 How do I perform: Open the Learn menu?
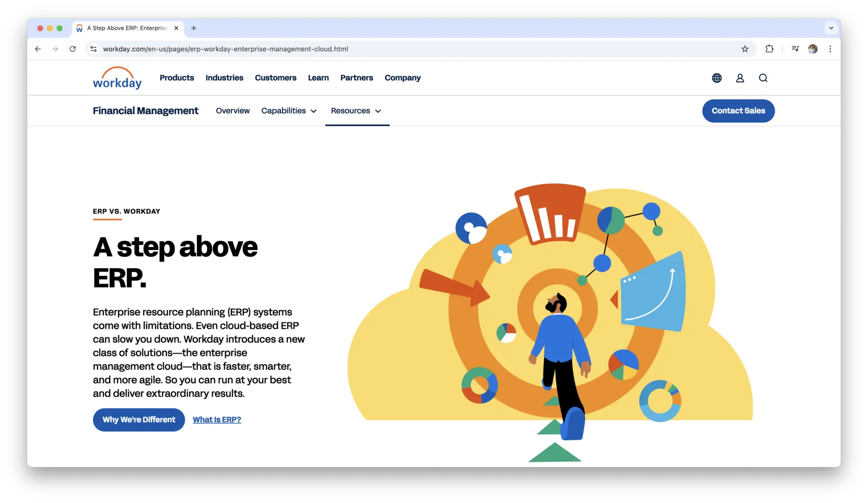coord(318,78)
